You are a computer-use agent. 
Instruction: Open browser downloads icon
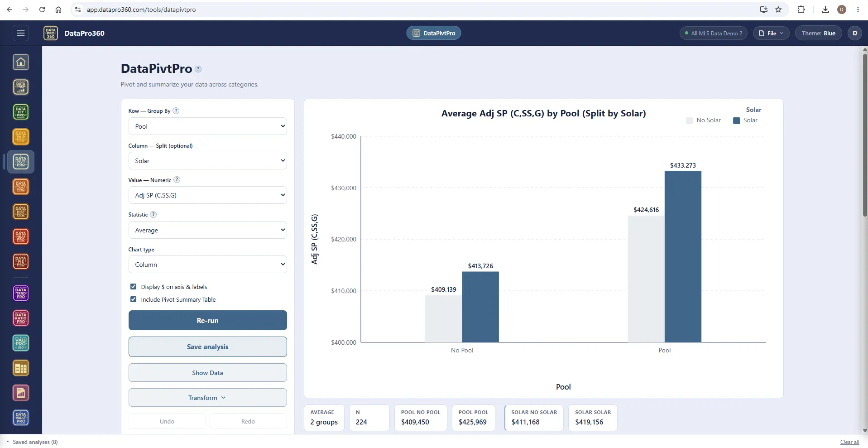(x=825, y=10)
